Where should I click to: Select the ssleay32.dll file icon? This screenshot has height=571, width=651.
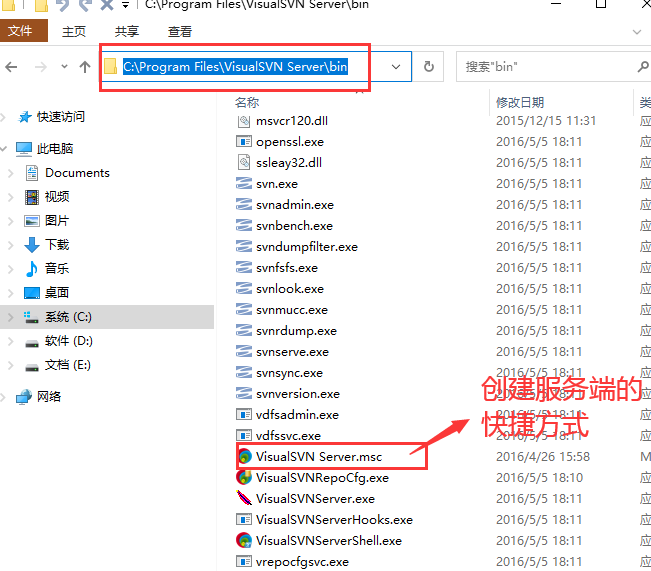tap(244, 162)
